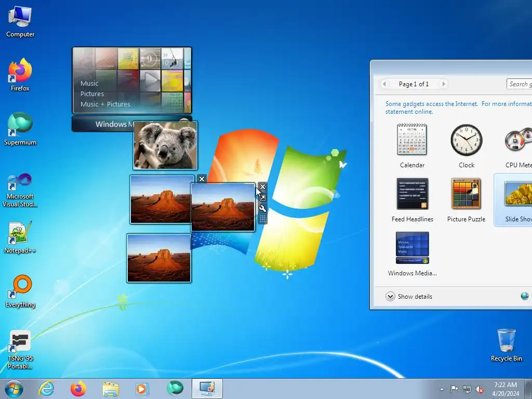This screenshot has width=532, height=399.
Task: Pick the Feed Headlines gadget
Action: [x=412, y=200]
